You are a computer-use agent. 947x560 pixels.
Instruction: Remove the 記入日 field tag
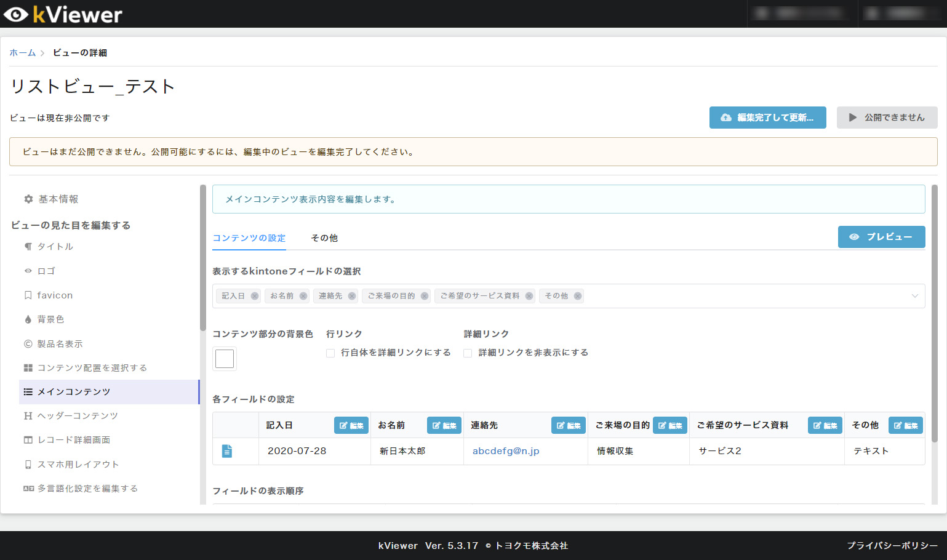pyautogui.click(x=255, y=296)
